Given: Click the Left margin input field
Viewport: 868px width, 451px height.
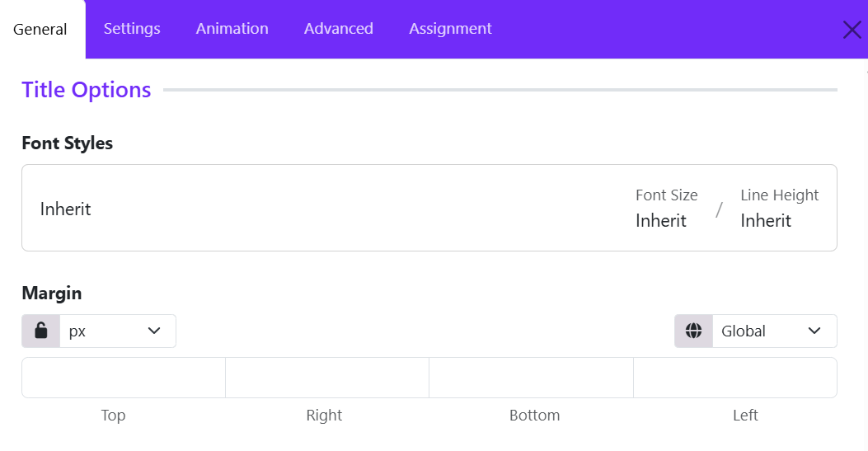Looking at the screenshot, I should point(735,378).
